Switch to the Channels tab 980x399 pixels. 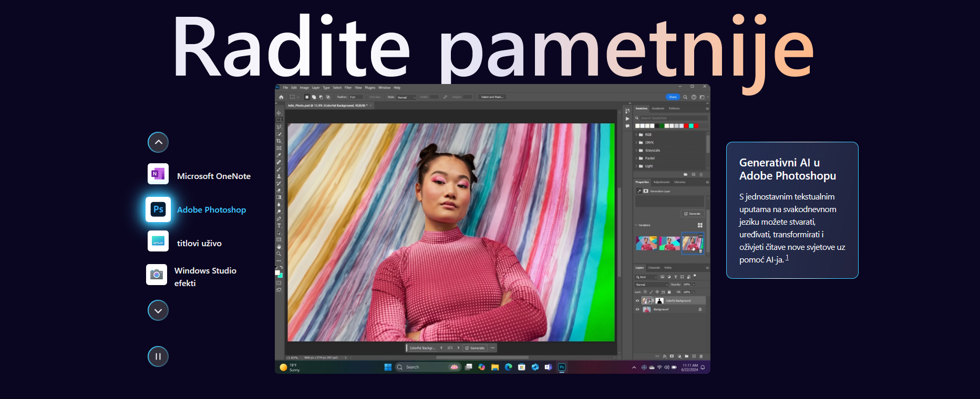coord(654,268)
